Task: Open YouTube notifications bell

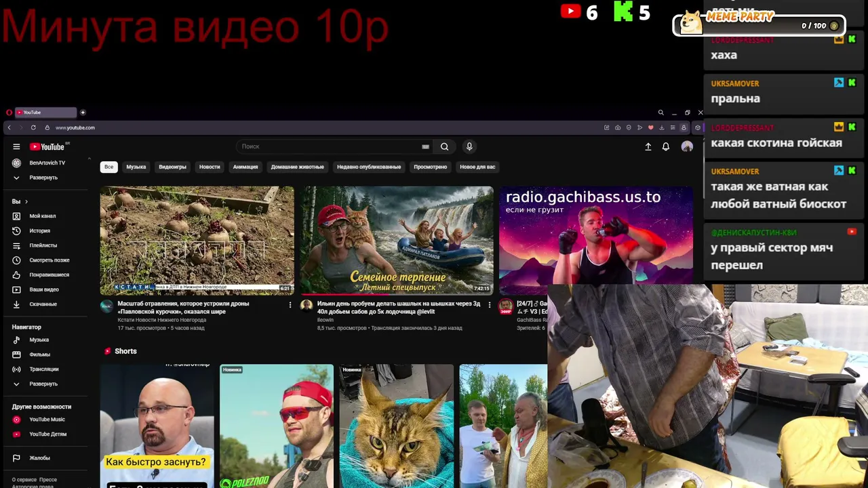Action: (x=666, y=146)
